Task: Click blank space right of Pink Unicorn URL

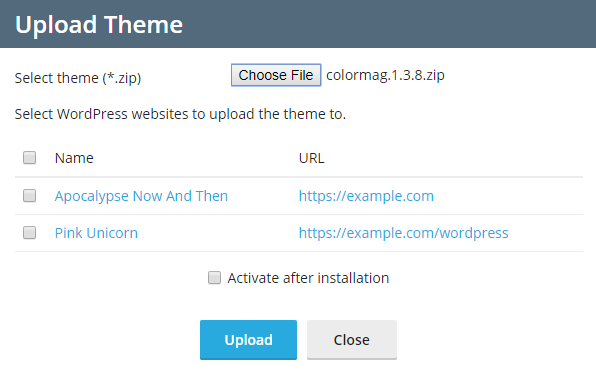Action: tap(545, 233)
